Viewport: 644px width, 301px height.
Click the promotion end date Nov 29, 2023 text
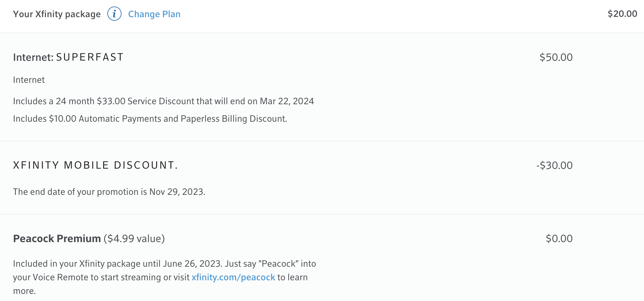click(177, 192)
